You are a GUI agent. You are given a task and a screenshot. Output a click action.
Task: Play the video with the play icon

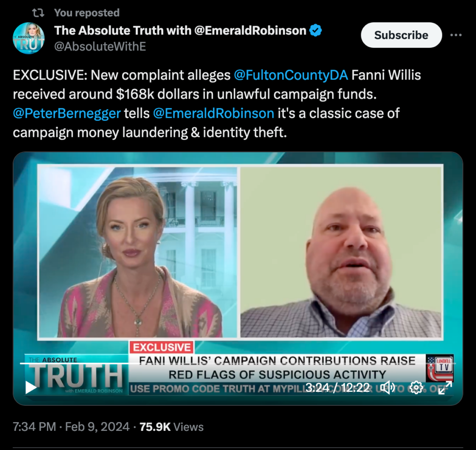(31, 387)
